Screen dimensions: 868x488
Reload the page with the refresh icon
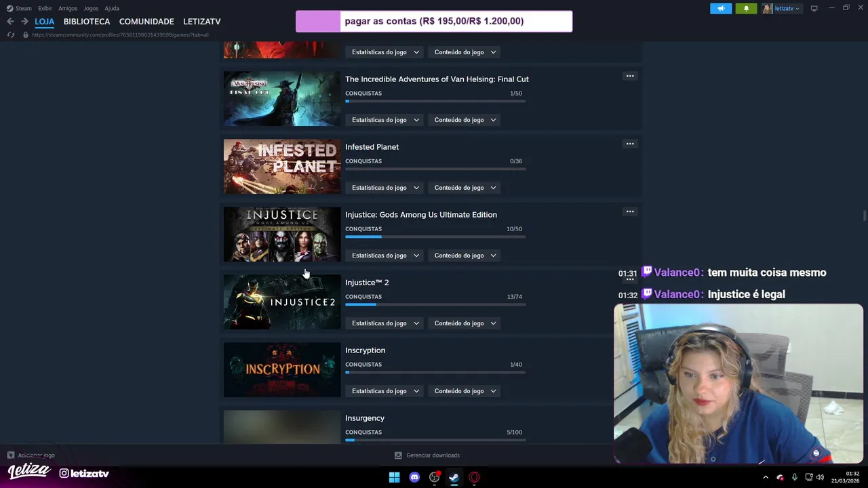pos(10,35)
